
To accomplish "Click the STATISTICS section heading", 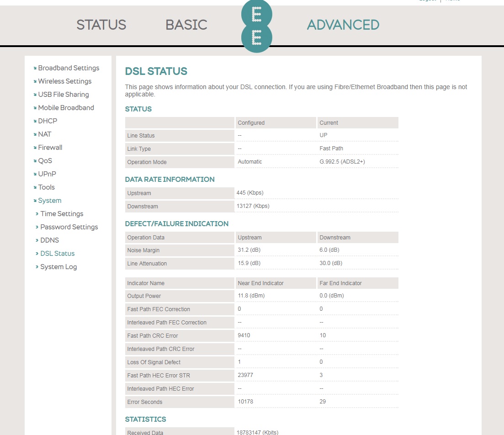I will point(145,419).
